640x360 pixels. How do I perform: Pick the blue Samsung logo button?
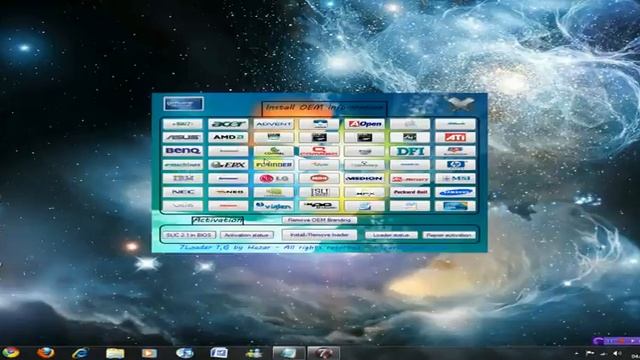(456, 192)
